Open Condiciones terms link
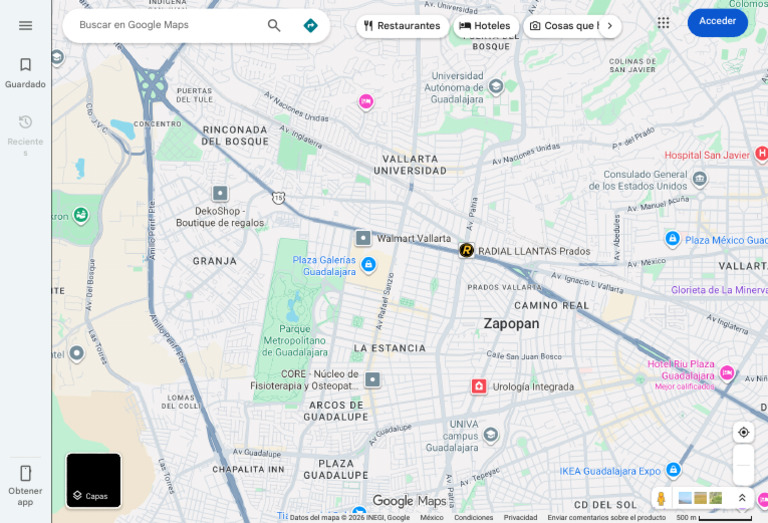 click(x=474, y=518)
